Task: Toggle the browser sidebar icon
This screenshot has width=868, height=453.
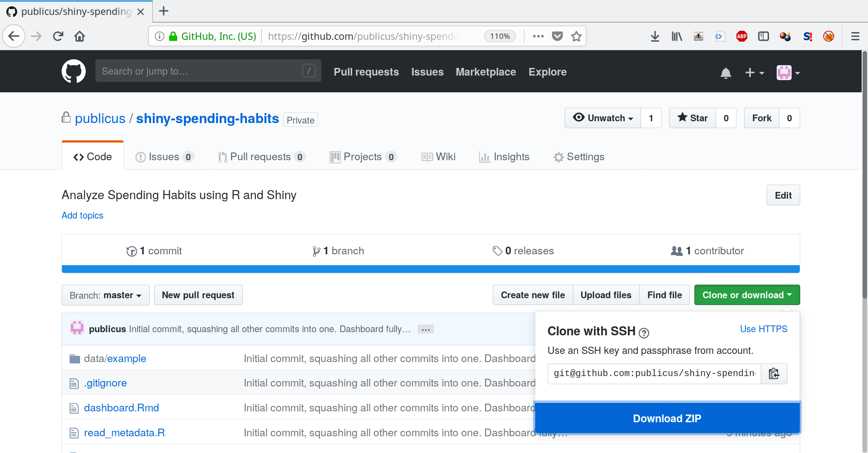Action: tap(764, 36)
